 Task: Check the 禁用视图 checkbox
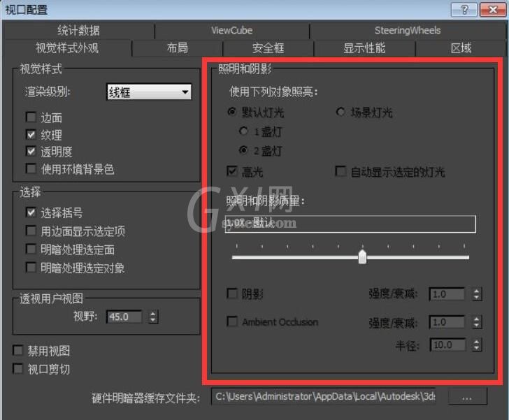(18, 351)
